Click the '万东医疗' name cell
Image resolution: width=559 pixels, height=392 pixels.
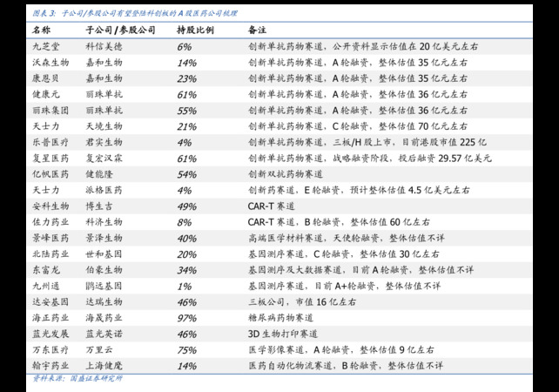coord(51,349)
